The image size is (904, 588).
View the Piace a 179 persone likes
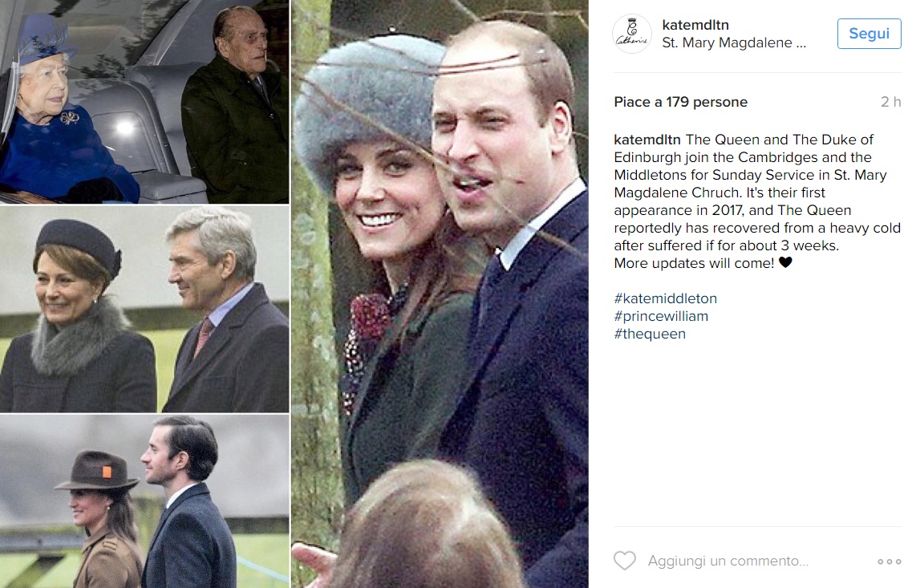680,102
